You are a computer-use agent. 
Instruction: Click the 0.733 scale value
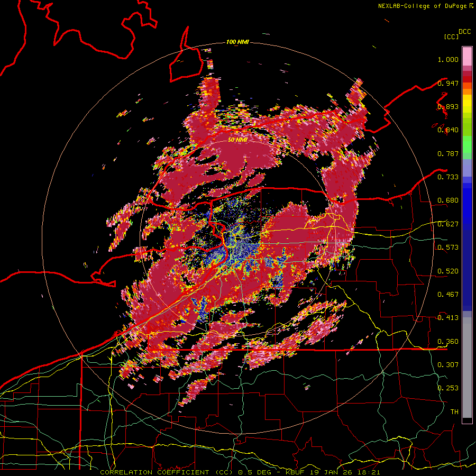(x=448, y=177)
